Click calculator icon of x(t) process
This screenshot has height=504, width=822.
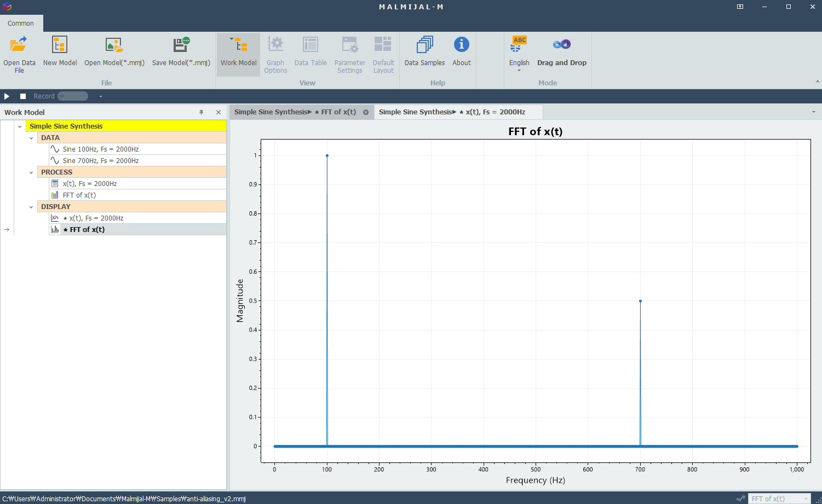point(55,183)
